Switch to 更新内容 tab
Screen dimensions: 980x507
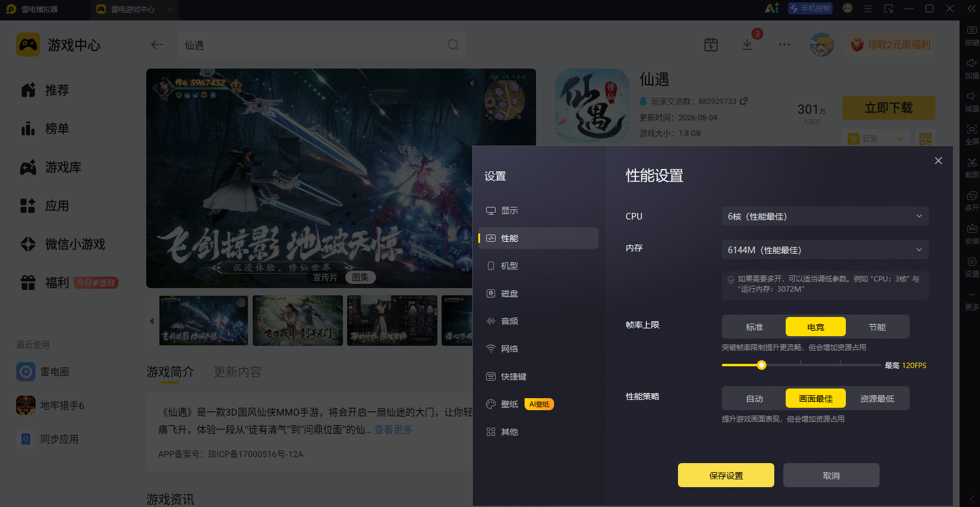coord(238,372)
